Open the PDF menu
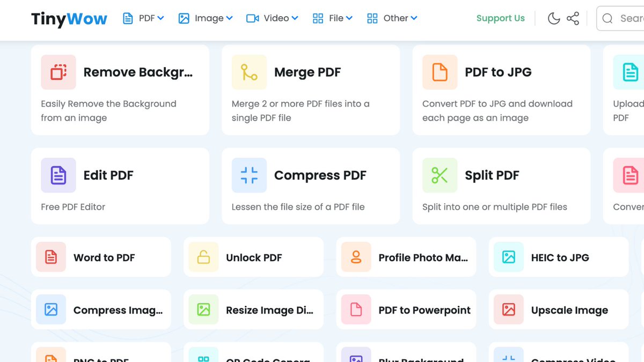 coord(143,18)
